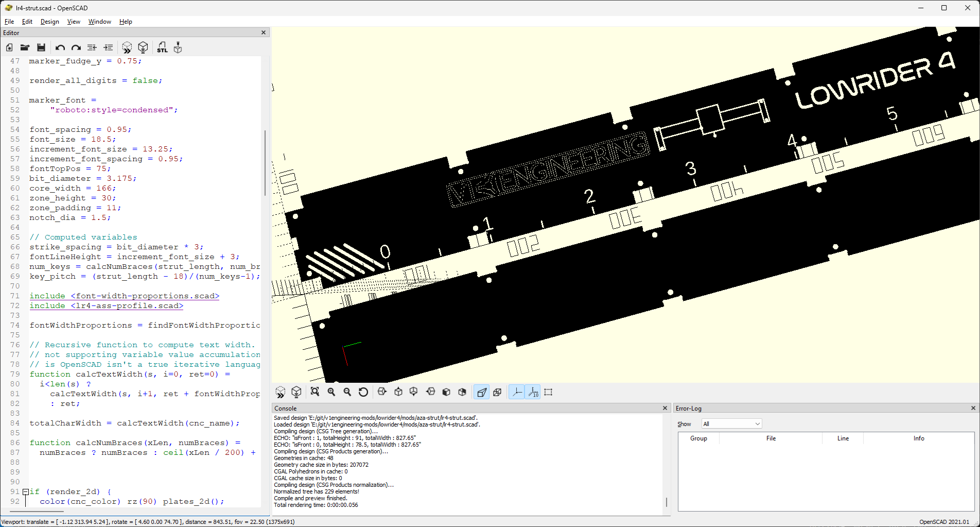The image size is (980, 527).
Task: Toggle orthogonal projection in the viewport
Action: pyautogui.click(x=498, y=392)
